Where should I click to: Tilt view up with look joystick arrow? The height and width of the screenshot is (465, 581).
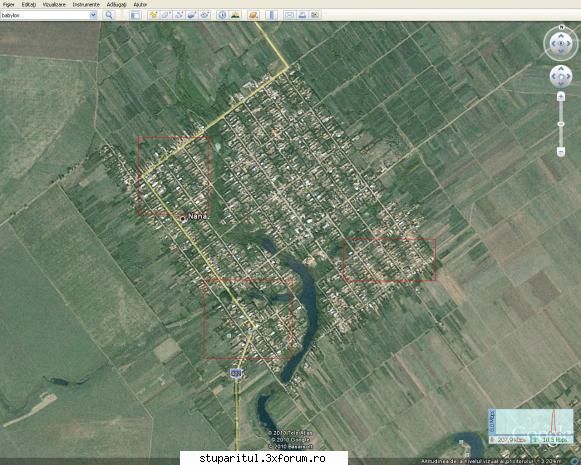tap(561, 36)
